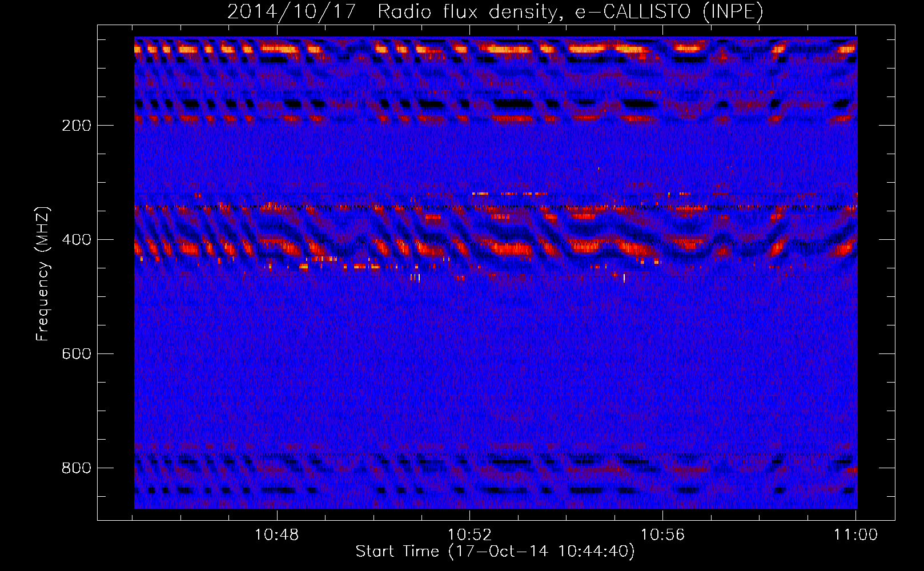Click the 10:48 time tick label

point(276,535)
